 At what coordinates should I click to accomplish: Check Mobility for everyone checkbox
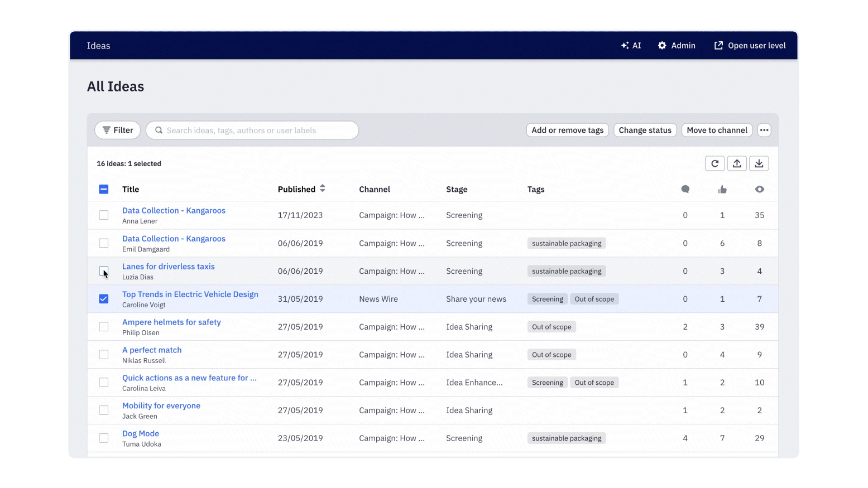[x=104, y=410]
